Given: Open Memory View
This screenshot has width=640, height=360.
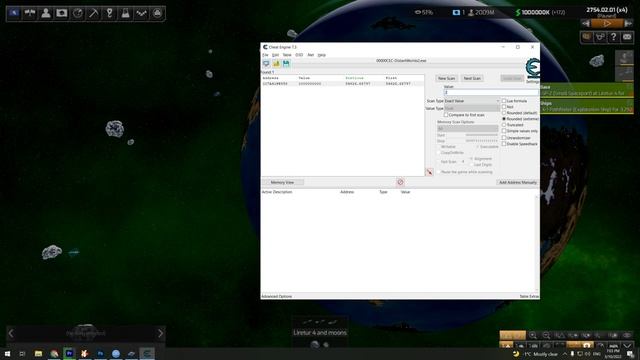Looking at the screenshot, I should point(282,182).
